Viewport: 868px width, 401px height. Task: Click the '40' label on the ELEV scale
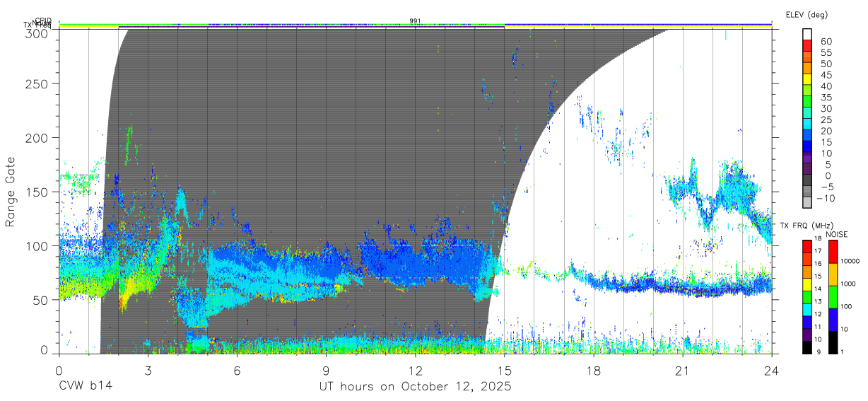tap(826, 86)
